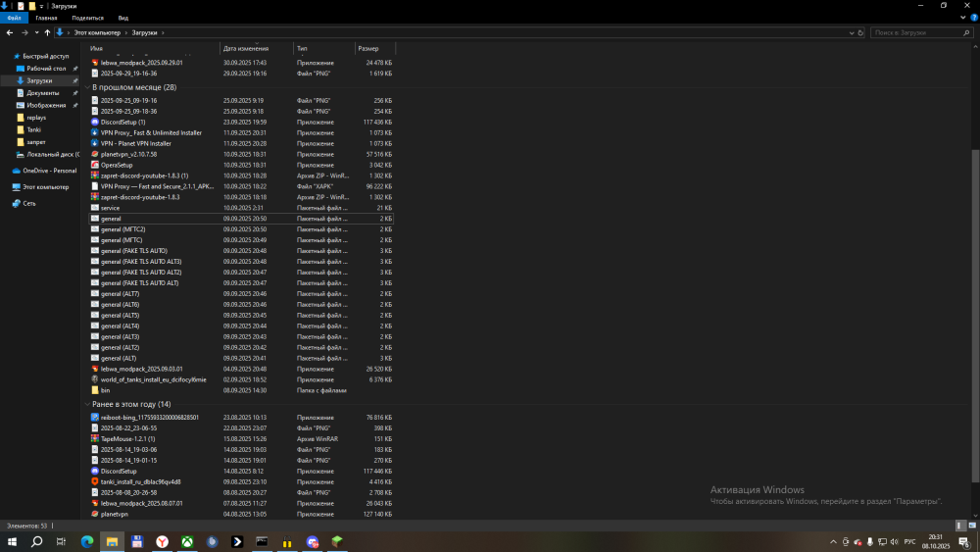Switch to the Вид ribbon tab

click(x=123, y=18)
